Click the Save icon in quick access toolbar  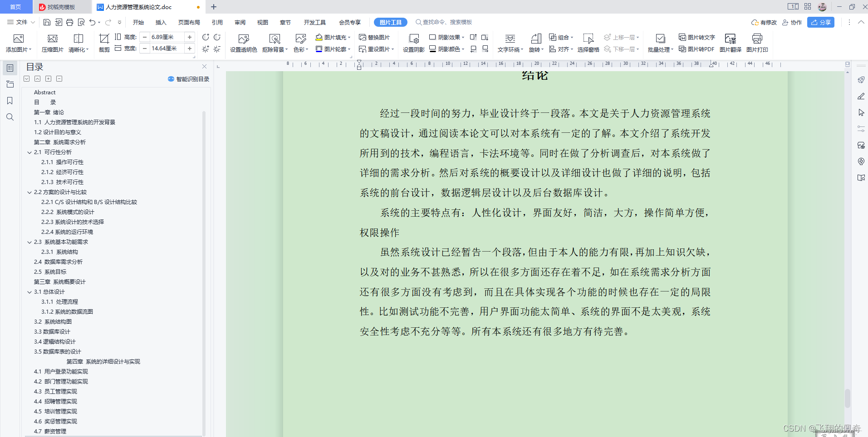[x=47, y=22]
